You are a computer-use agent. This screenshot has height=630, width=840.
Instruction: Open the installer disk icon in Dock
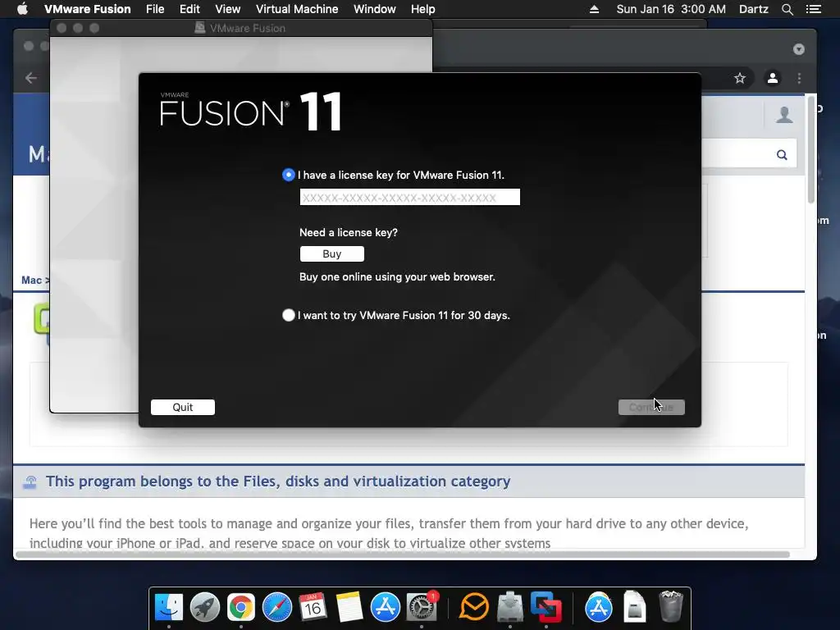510,608
